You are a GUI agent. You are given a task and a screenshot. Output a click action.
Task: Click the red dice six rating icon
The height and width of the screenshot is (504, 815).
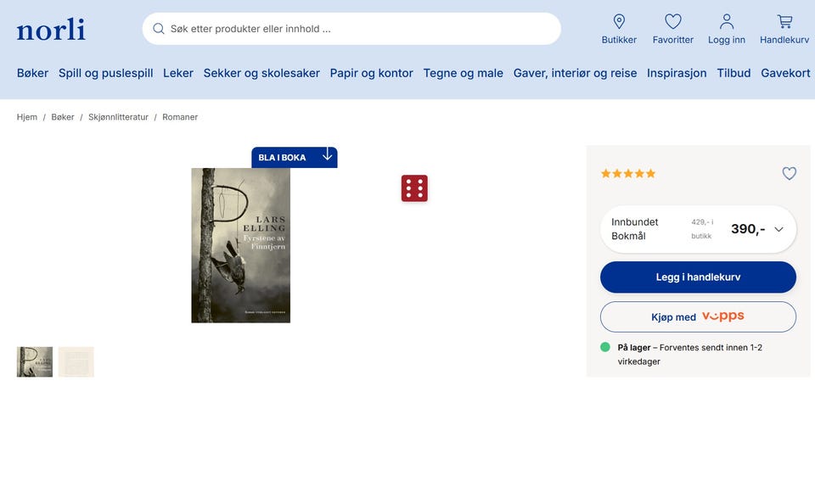click(414, 188)
